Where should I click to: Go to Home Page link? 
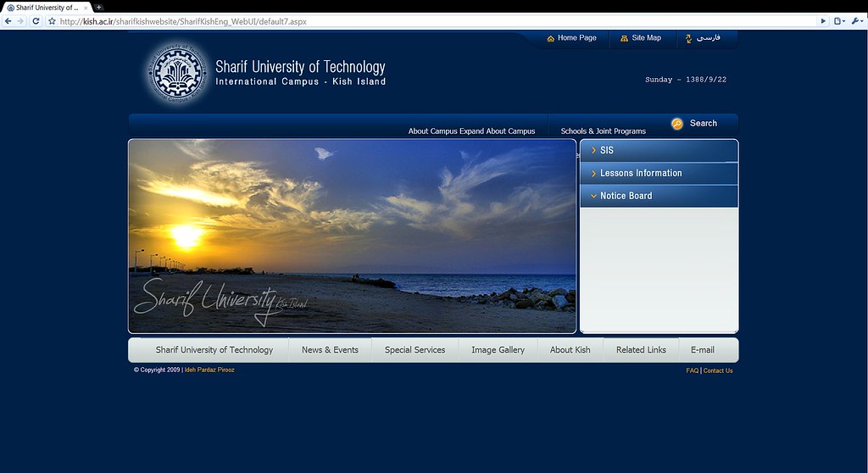(x=576, y=38)
